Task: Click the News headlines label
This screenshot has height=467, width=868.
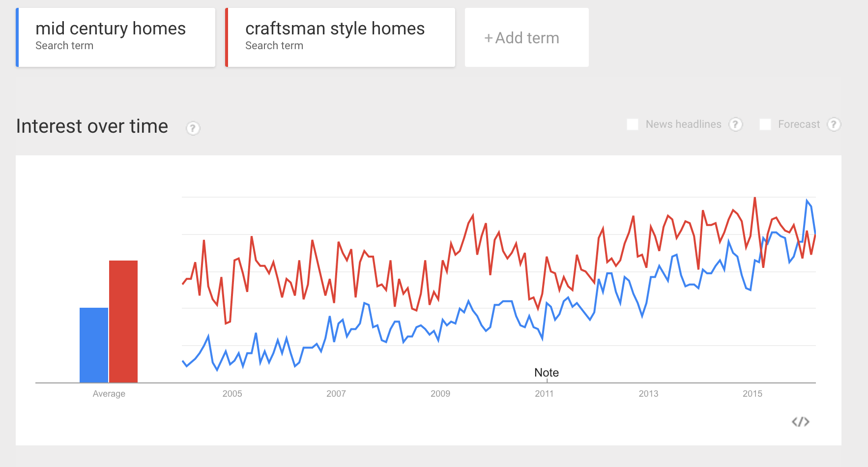Action: 683,124
